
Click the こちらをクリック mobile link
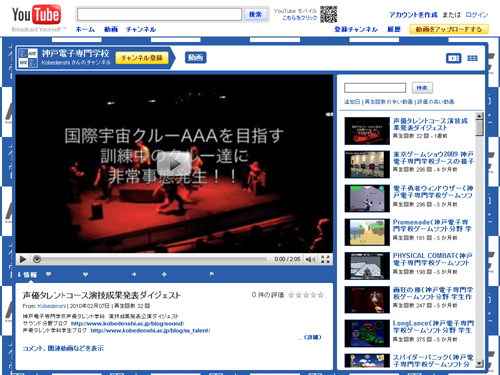(x=299, y=18)
